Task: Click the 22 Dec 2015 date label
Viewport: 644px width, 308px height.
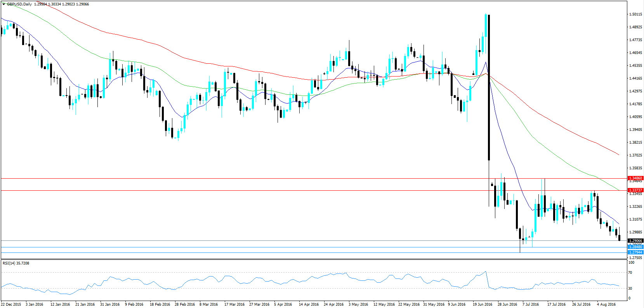Action: (11, 305)
